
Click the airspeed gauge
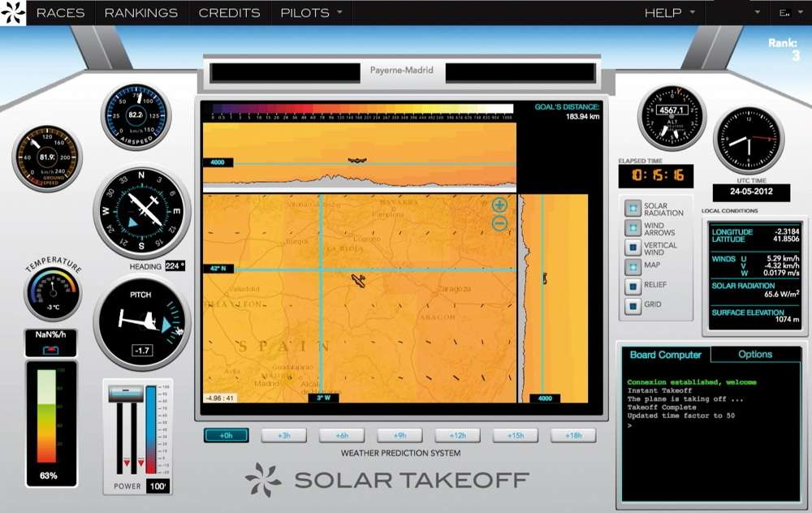click(136, 116)
